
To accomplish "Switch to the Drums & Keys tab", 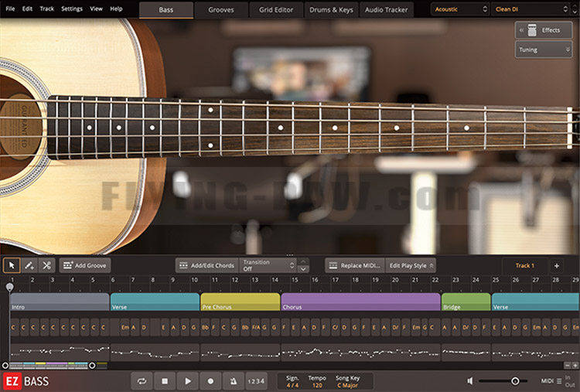I will (331, 10).
